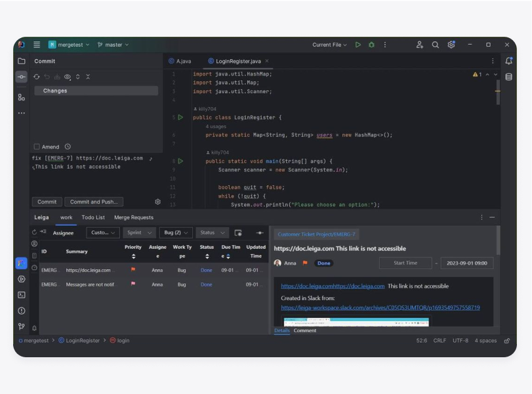Open more run actions menu
This screenshot has height=394, width=532.
coord(385,45)
